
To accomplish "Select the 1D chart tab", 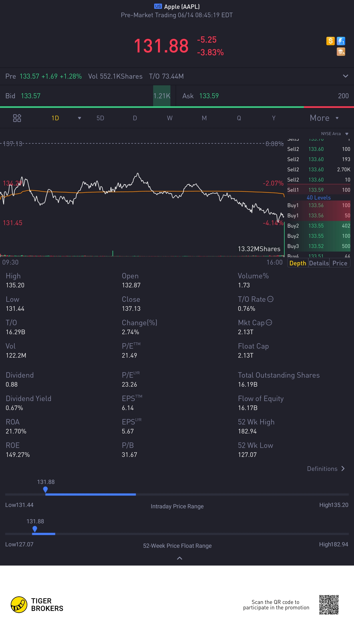I will coord(55,118).
